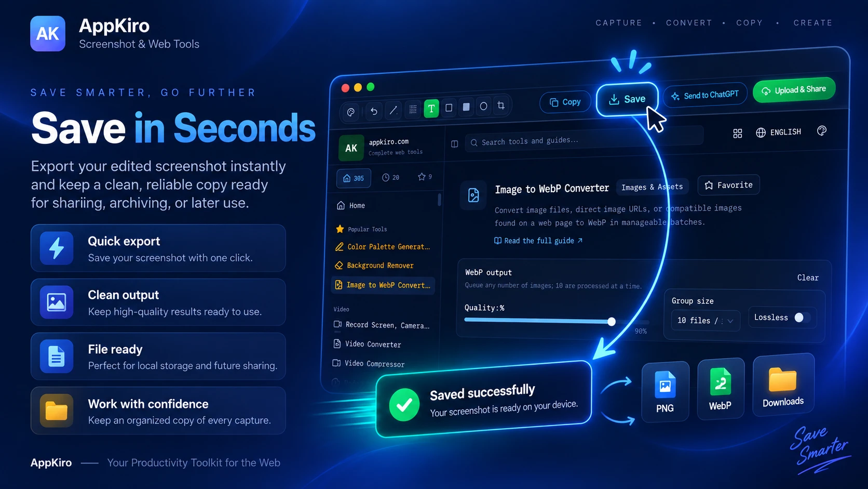Viewport: 868px width, 489px height.
Task: Click the WebP file tile
Action: pos(721,389)
